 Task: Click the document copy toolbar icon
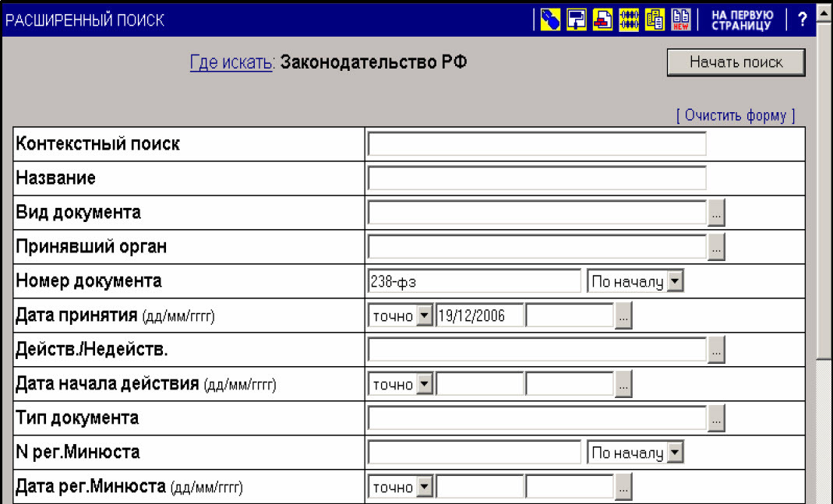655,20
